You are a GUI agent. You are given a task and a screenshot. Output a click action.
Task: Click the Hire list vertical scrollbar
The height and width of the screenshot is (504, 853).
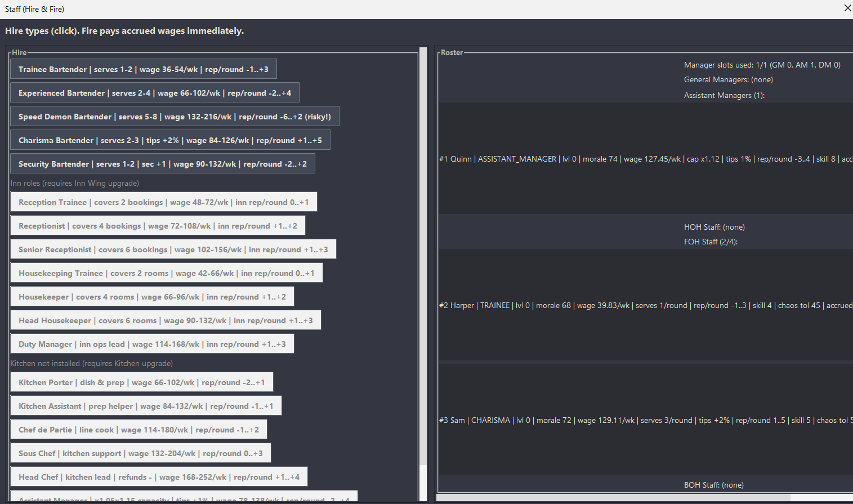point(423,274)
